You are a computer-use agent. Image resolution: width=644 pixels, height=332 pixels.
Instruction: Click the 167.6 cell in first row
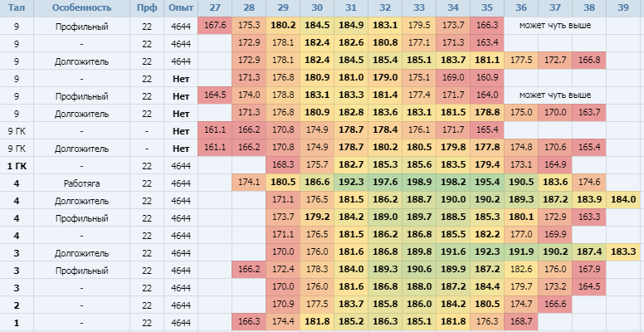215,26
